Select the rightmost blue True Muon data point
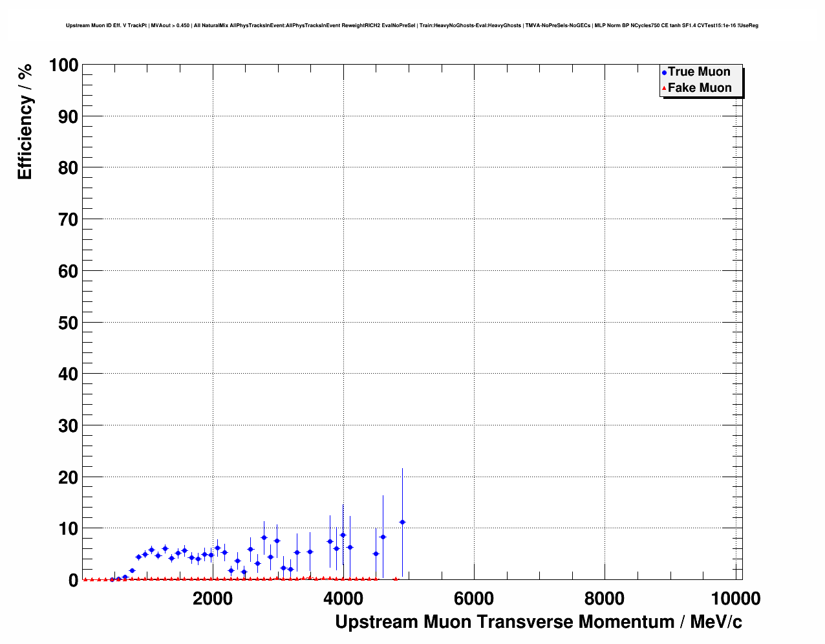Viewport: 825px width, 644px height. 402,522
